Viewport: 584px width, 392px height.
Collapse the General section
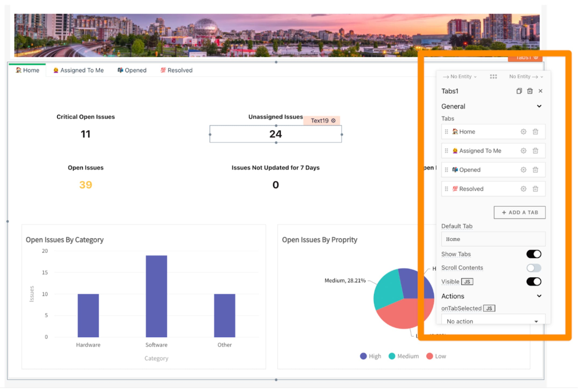pos(539,106)
